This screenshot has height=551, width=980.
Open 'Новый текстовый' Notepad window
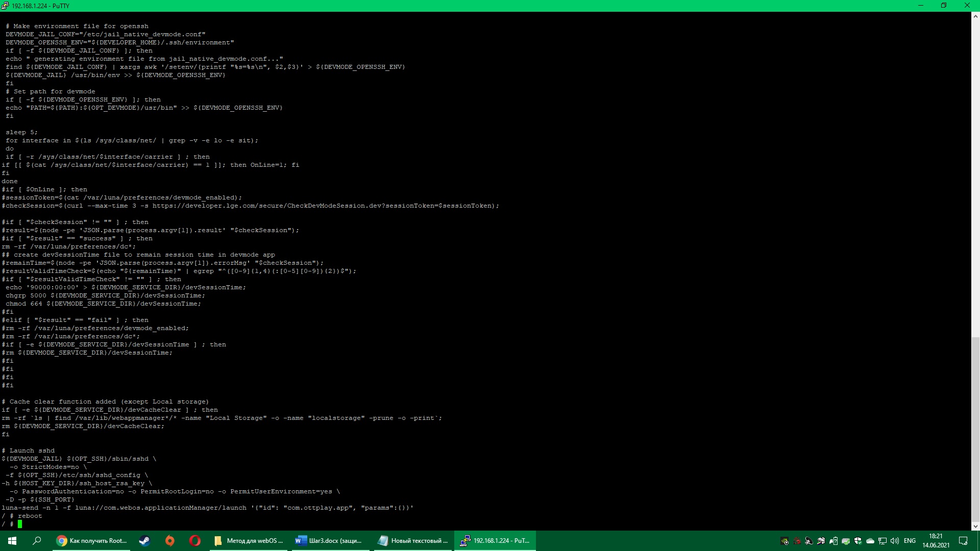coord(413,541)
